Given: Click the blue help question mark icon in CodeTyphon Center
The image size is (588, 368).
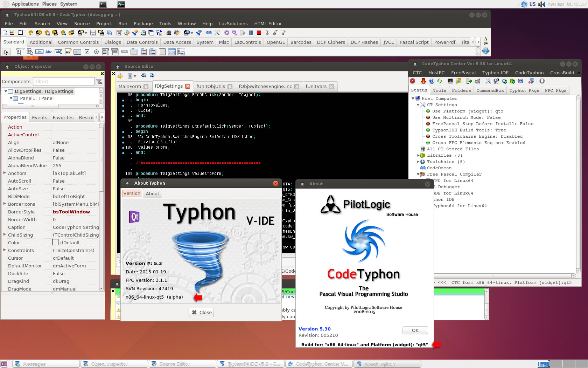Looking at the screenshot, I should pos(432,81).
